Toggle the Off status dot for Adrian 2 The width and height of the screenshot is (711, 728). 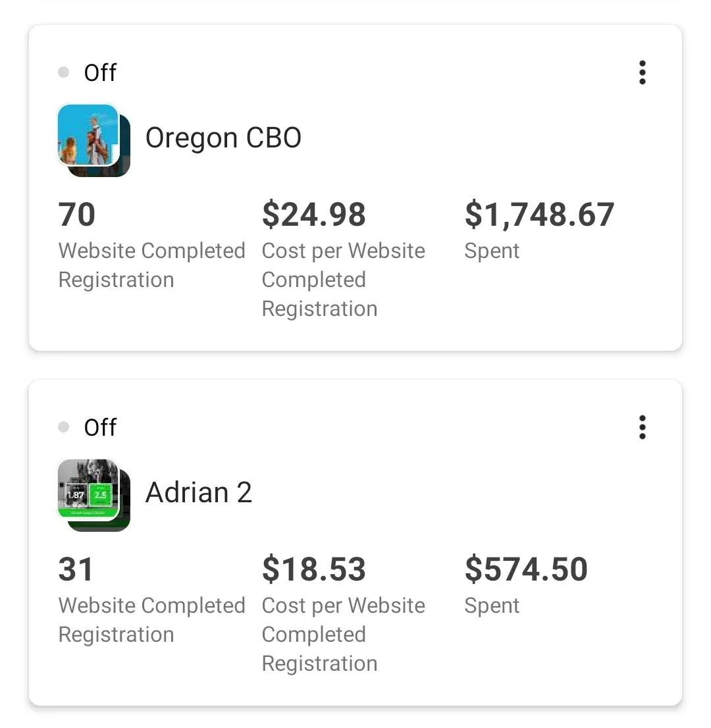pyautogui.click(x=64, y=427)
